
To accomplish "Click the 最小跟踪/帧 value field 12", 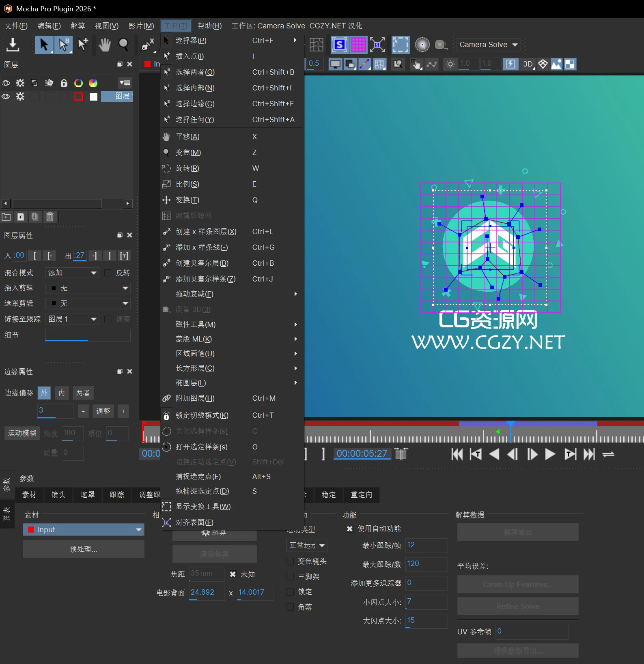I will [426, 545].
